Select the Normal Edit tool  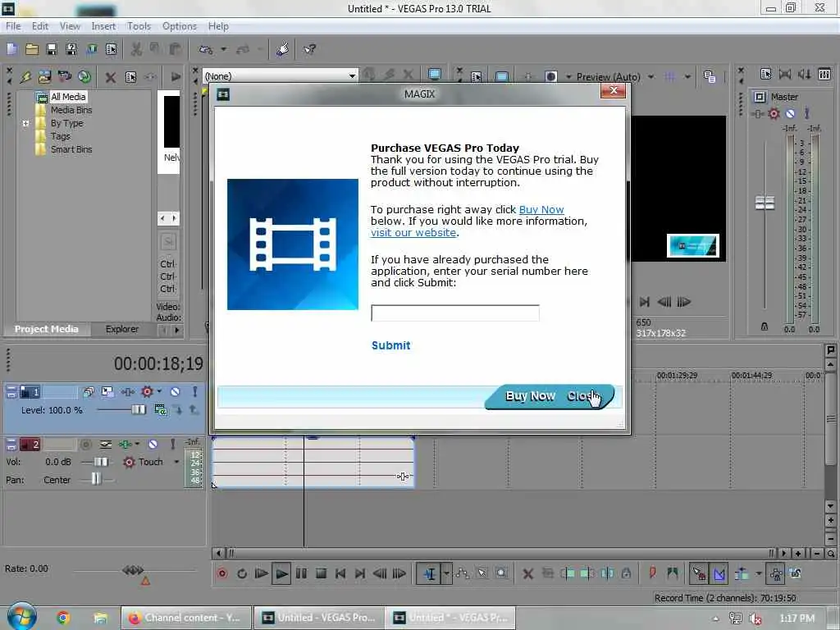point(430,573)
